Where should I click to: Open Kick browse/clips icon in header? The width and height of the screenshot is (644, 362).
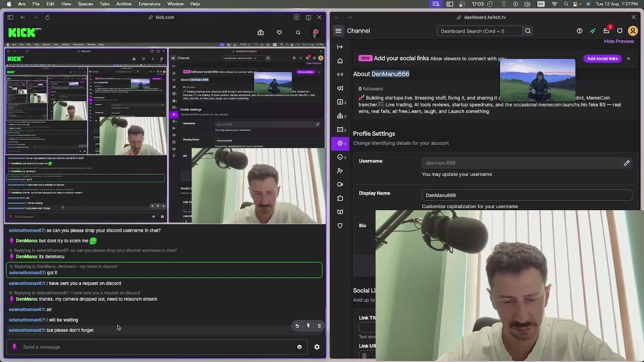click(261, 33)
